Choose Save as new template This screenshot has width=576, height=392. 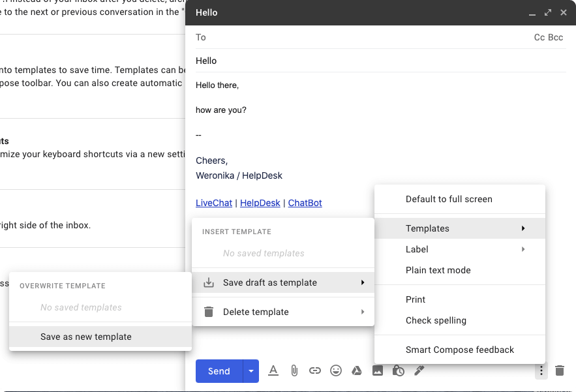tap(85, 337)
